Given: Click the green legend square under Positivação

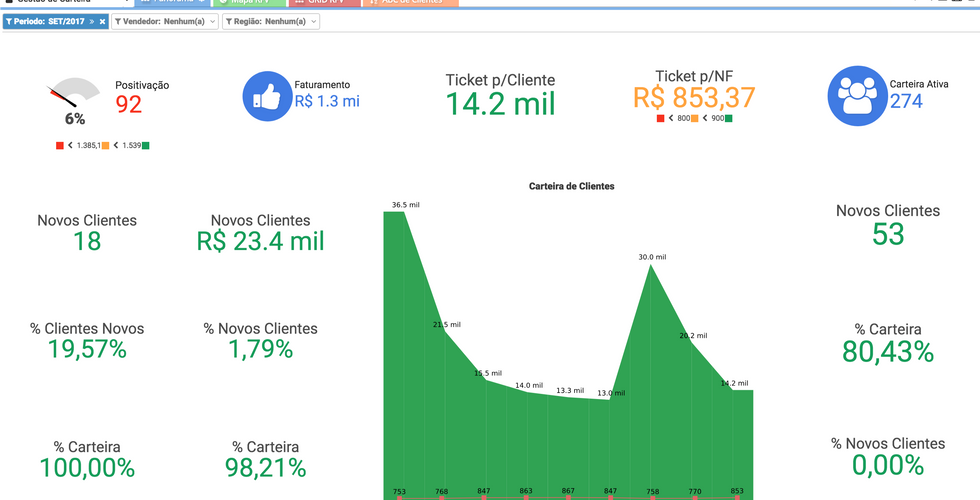Looking at the screenshot, I should click(x=146, y=146).
